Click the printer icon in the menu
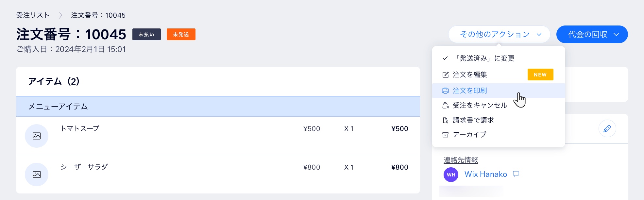644x200 pixels. 445,91
